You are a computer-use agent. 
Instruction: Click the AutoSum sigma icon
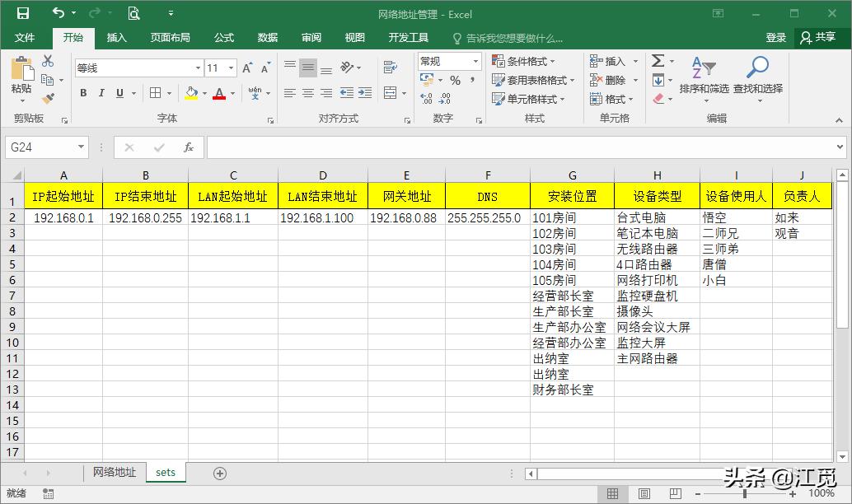point(658,61)
